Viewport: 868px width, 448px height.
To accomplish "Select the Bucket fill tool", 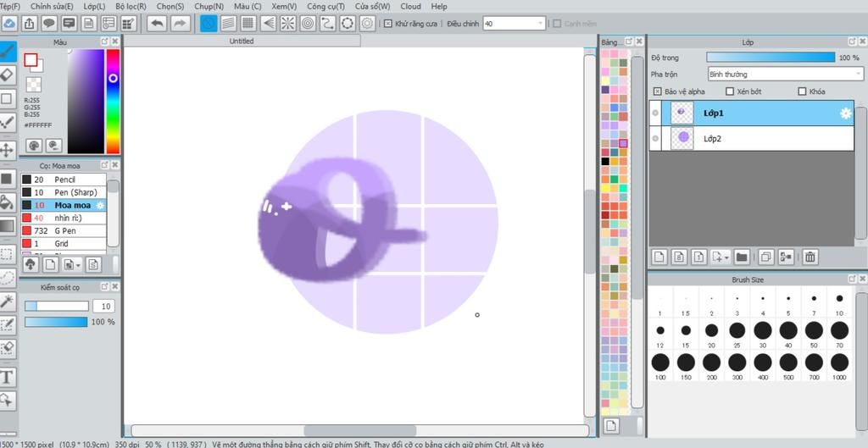I will [x=7, y=202].
